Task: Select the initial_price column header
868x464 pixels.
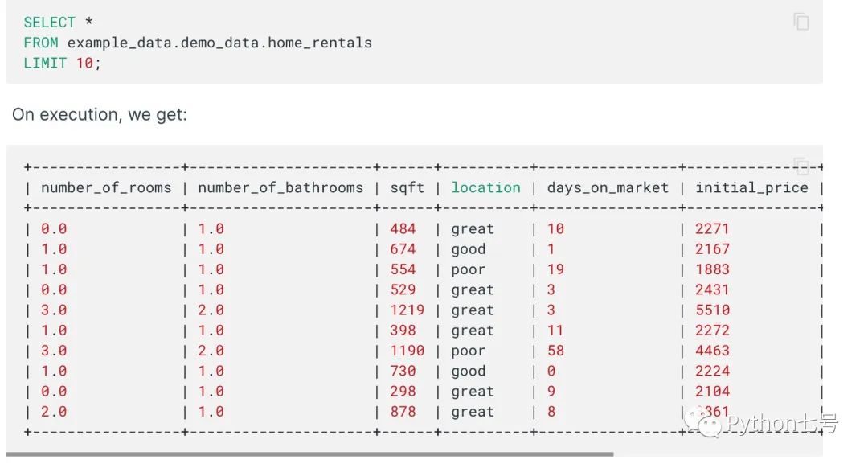Action: (x=752, y=187)
